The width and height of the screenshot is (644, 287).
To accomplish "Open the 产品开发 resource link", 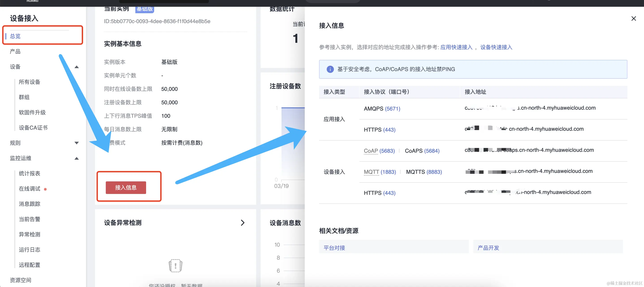I will pos(488,248).
